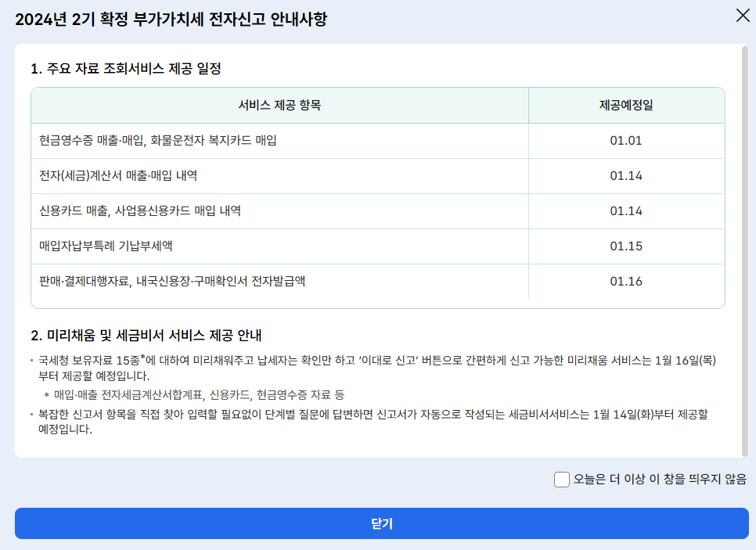The height and width of the screenshot is (550, 756).
Task: Click the 01.14 date for 전자(세금)계산서 row
Action: pos(626,176)
